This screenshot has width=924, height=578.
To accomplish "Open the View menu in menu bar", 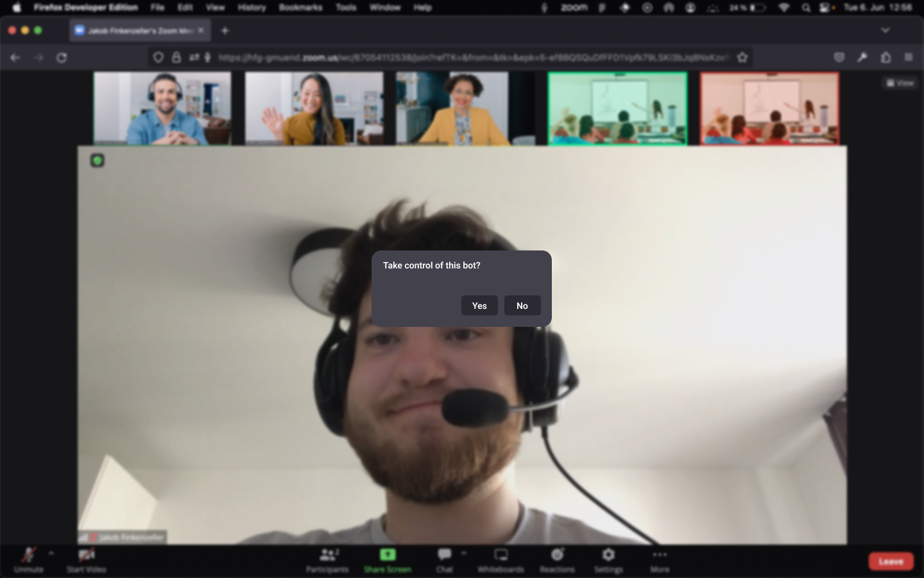I will (x=215, y=8).
